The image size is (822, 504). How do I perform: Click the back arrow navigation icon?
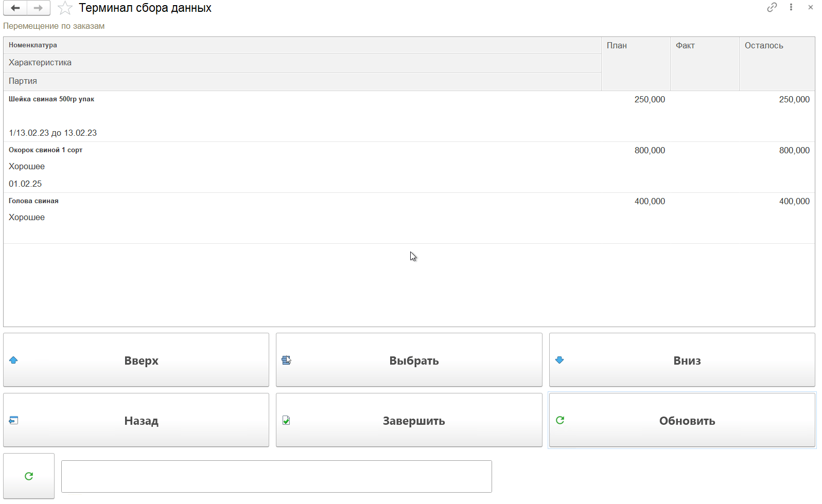pos(15,8)
